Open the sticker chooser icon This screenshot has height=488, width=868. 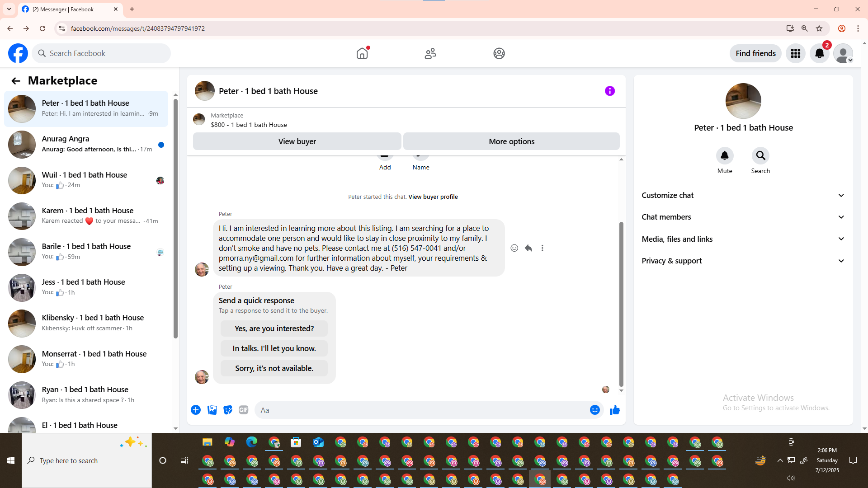coord(228,410)
